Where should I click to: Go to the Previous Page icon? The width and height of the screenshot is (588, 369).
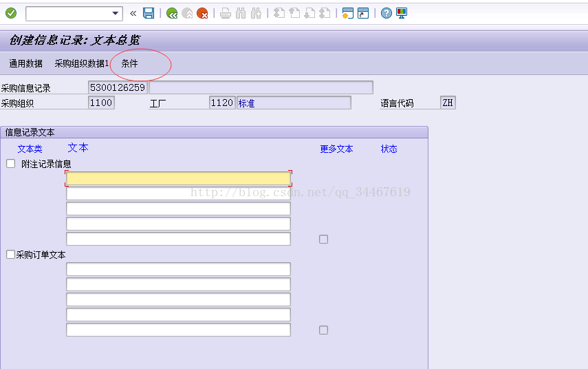pos(294,14)
